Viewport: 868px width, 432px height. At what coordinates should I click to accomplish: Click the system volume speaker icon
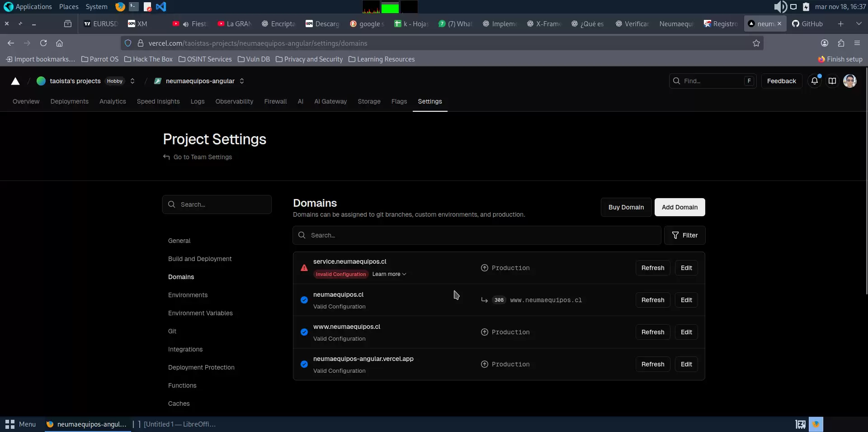tap(779, 7)
